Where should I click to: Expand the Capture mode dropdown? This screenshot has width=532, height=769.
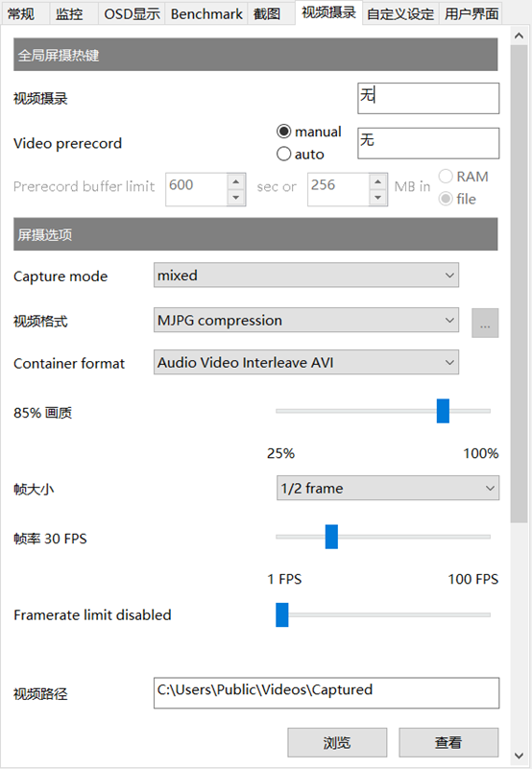[306, 276]
